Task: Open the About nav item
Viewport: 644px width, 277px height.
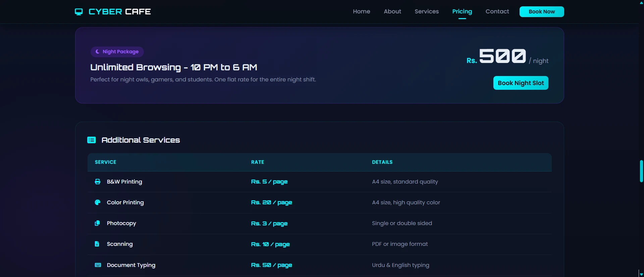Action: pyautogui.click(x=392, y=11)
